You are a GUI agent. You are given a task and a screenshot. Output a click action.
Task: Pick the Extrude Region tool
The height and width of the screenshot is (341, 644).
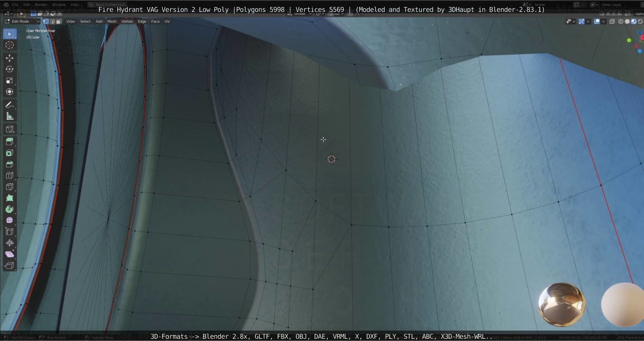[10, 142]
